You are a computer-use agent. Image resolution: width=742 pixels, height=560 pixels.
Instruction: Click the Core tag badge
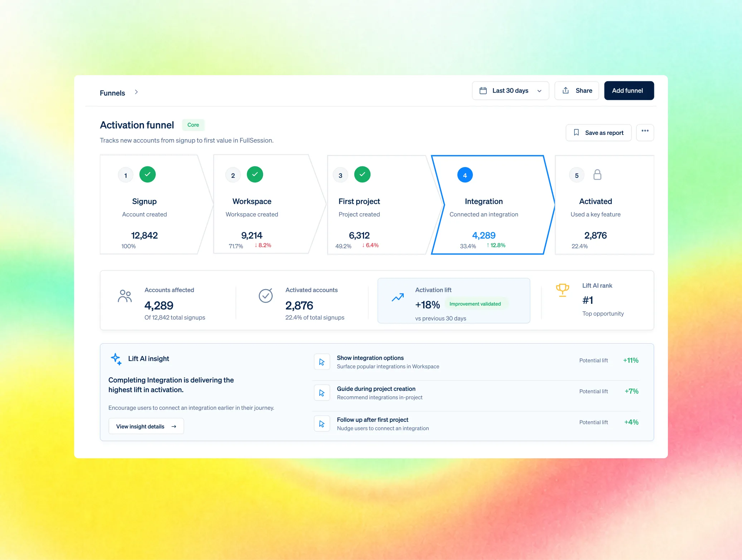click(x=193, y=125)
